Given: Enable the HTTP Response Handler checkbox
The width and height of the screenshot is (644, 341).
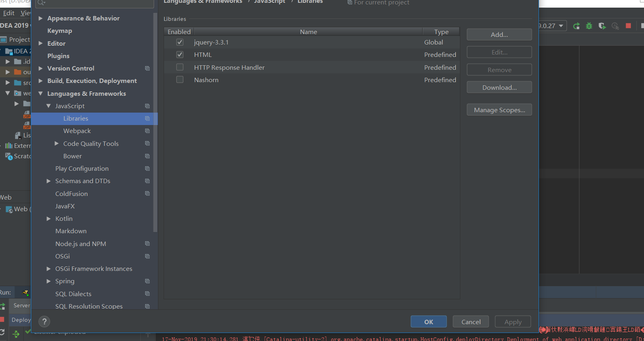Looking at the screenshot, I should point(180,67).
